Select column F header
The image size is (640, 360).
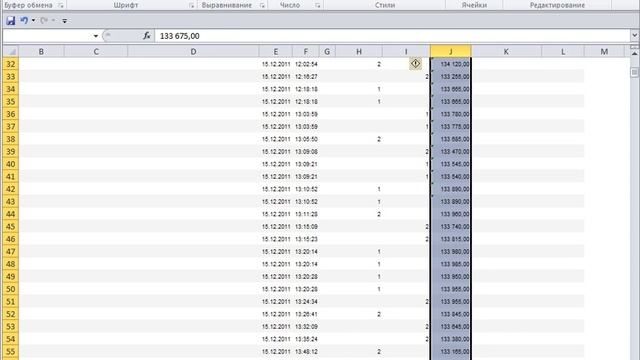[x=306, y=51]
